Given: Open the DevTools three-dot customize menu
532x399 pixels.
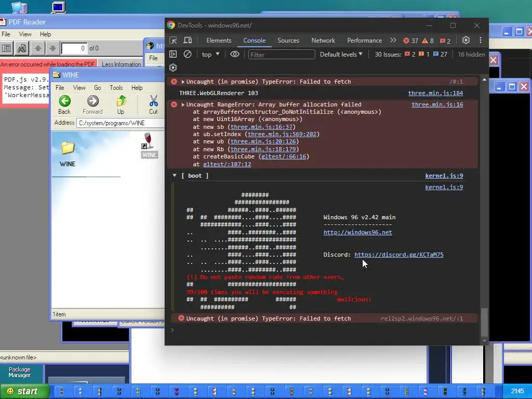Looking at the screenshot, I should (481, 40).
